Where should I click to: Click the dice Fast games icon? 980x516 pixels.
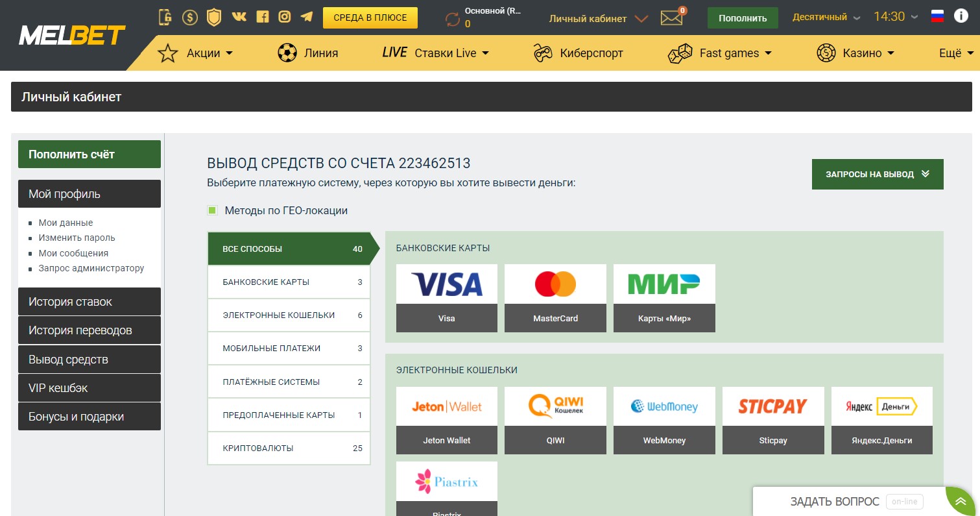[680, 53]
